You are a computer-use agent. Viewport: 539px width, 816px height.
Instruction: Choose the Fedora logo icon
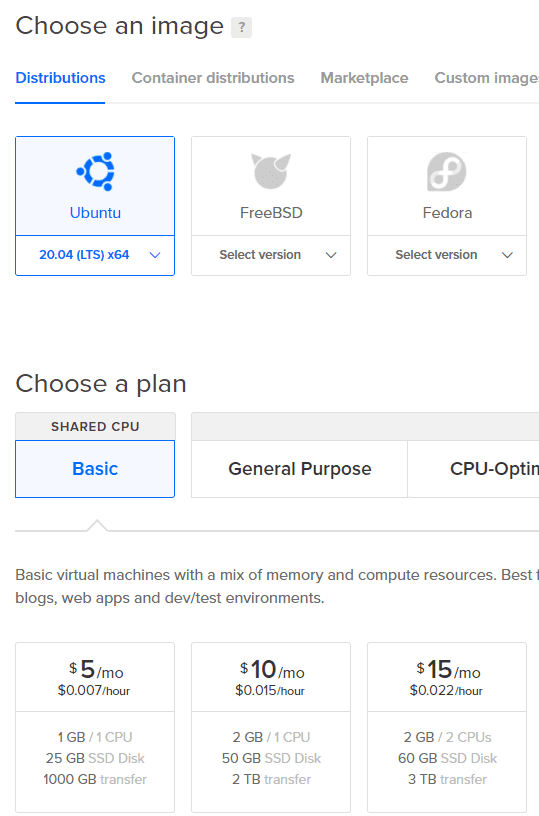447,171
